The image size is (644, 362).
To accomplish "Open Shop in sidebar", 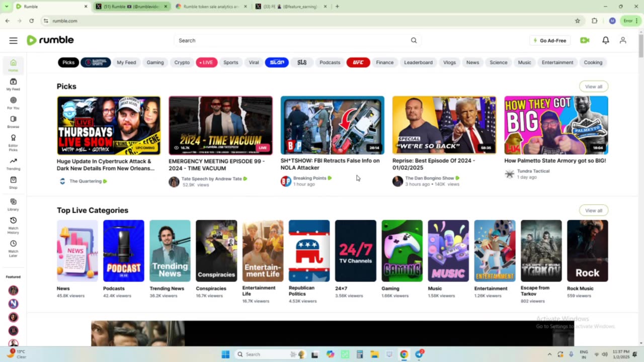I will 13,183.
